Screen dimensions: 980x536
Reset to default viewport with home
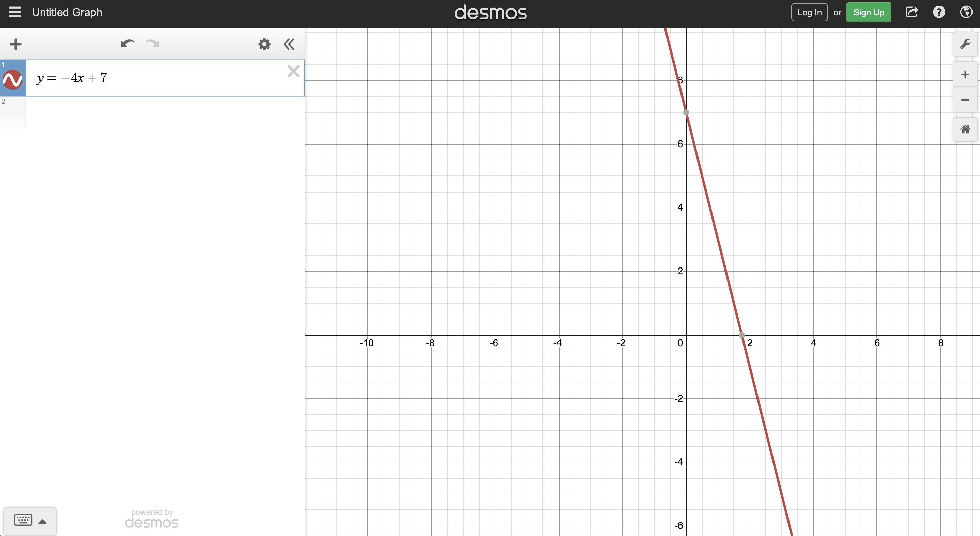(965, 129)
